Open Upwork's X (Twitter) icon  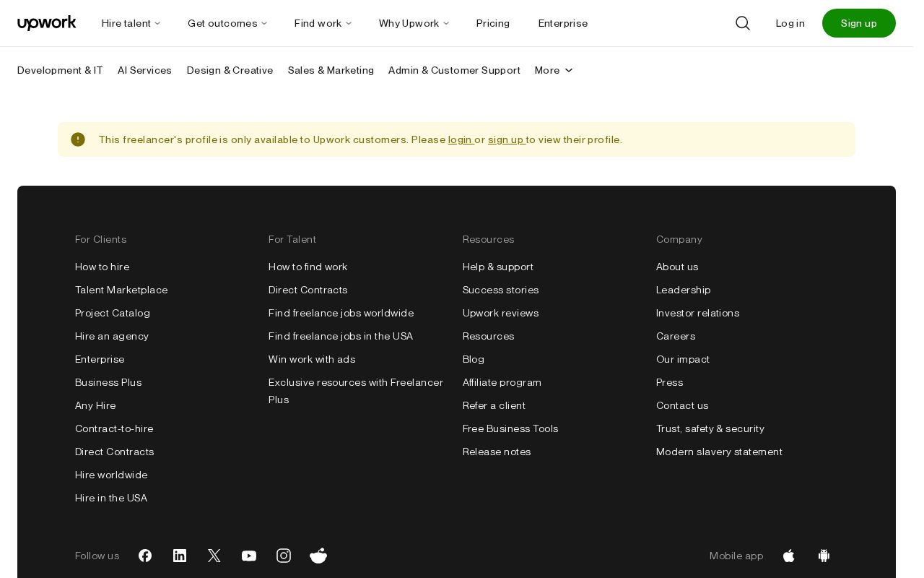point(214,556)
